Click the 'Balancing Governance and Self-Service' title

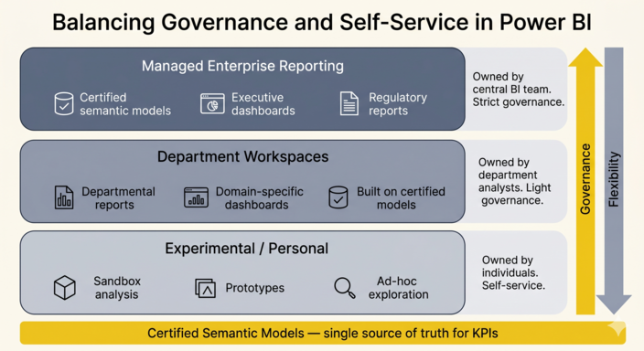(322, 22)
